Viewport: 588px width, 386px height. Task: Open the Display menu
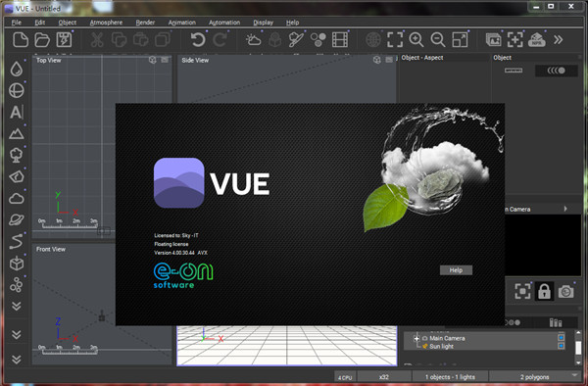263,23
